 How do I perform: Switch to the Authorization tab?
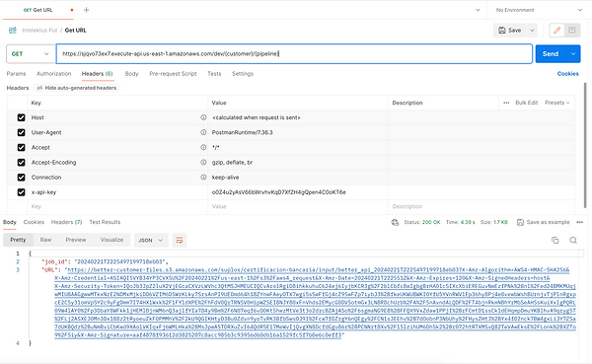(53, 74)
